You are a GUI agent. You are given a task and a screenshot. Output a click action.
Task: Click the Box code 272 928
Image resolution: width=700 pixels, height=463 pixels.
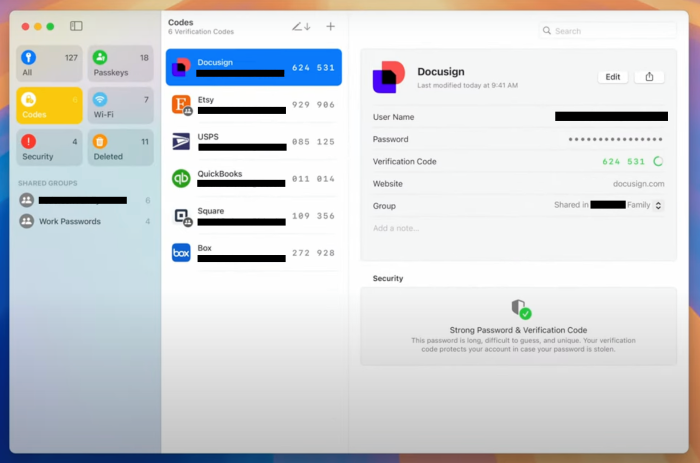coord(313,253)
